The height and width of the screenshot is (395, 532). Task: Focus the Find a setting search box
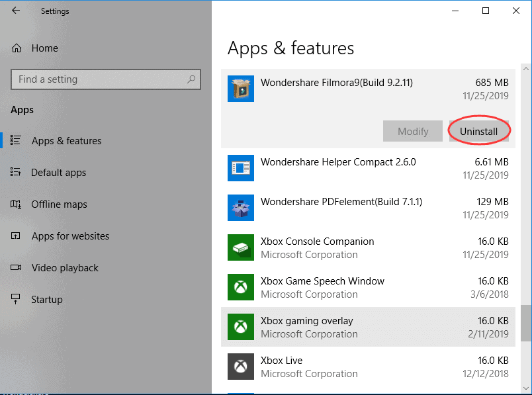[x=106, y=79]
